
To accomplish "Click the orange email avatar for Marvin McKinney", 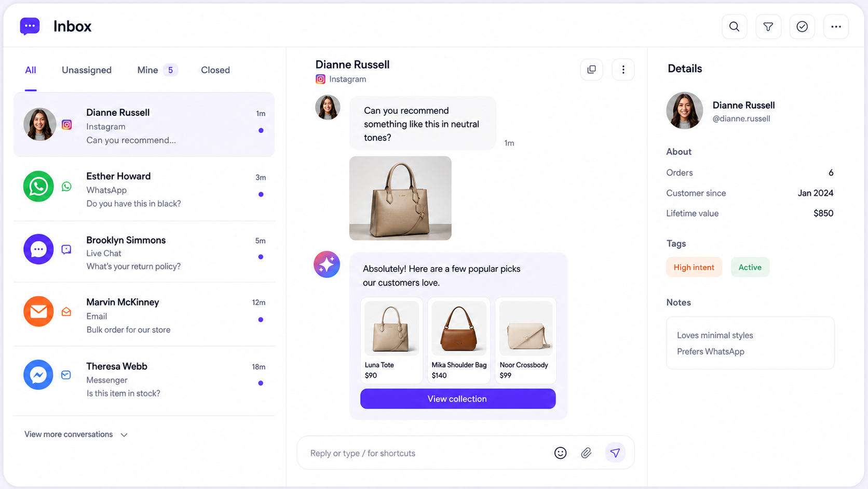I will [38, 312].
